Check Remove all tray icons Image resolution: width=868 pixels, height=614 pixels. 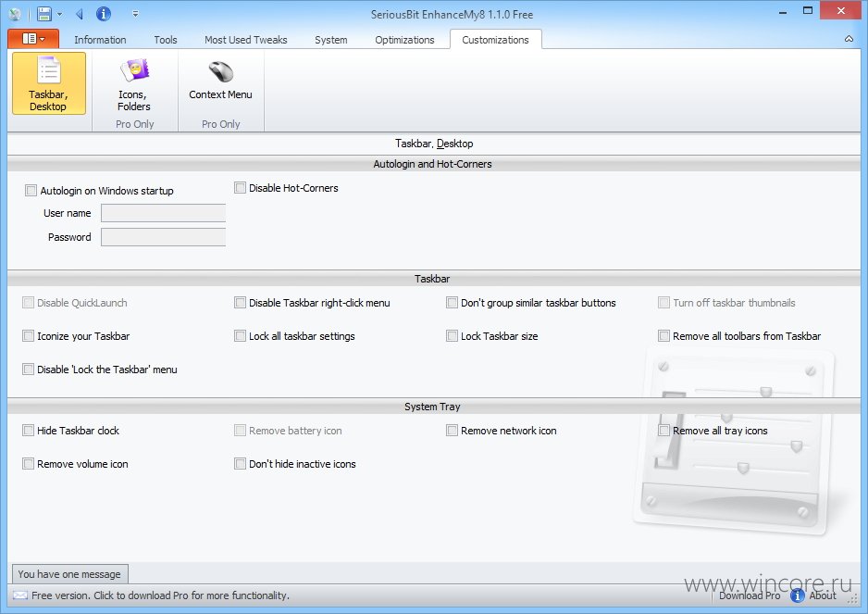coord(663,431)
